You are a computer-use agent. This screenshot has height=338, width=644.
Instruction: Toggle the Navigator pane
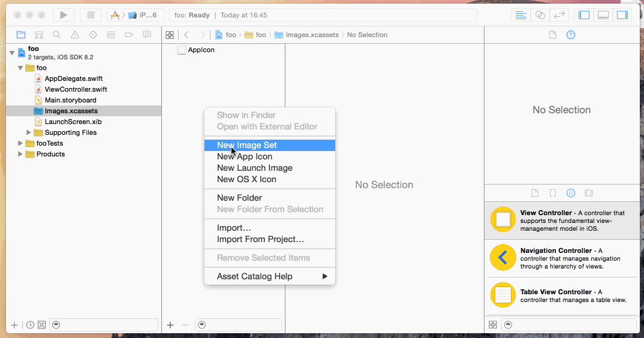583,15
